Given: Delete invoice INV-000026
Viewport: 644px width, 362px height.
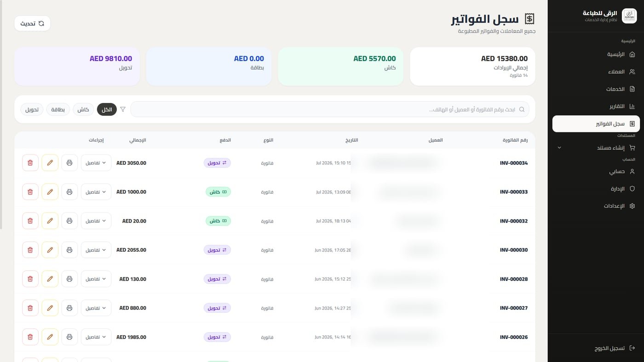Looking at the screenshot, I should coord(30,337).
